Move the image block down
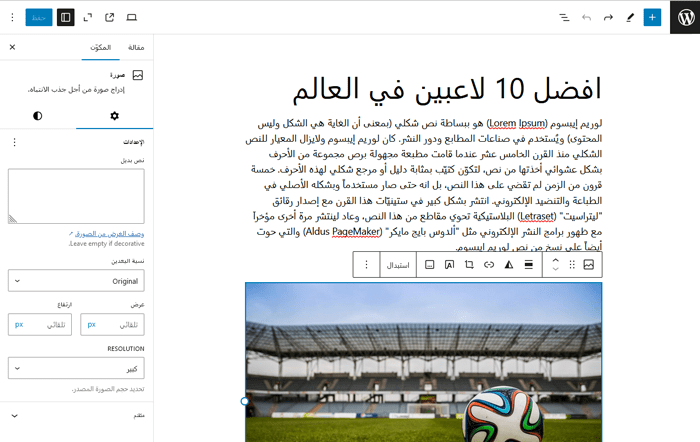 555,269
